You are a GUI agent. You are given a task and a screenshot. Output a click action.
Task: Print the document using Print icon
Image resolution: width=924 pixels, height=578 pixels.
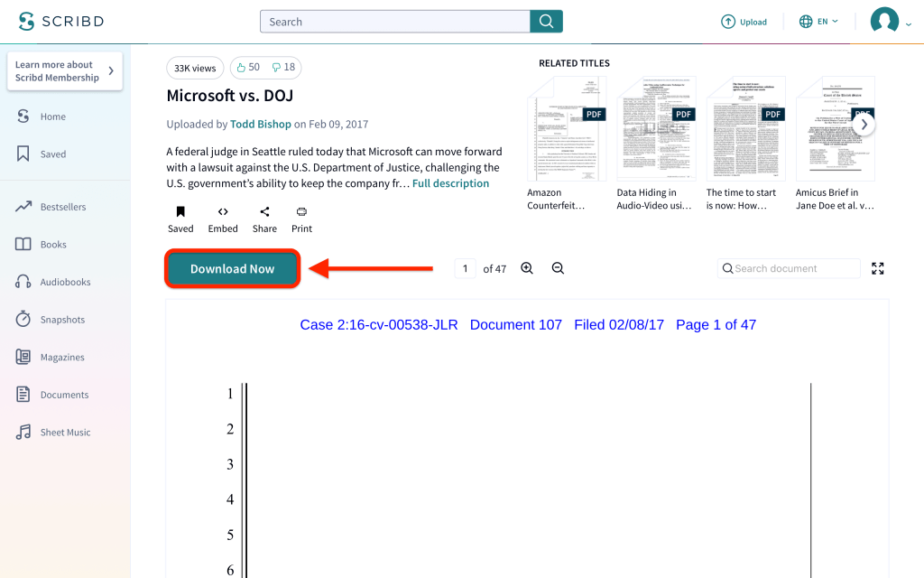[301, 212]
